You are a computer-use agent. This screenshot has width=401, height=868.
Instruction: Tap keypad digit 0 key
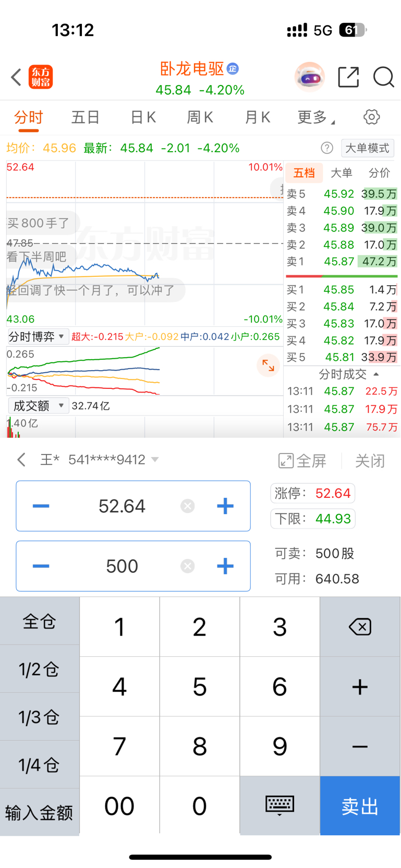tap(200, 806)
